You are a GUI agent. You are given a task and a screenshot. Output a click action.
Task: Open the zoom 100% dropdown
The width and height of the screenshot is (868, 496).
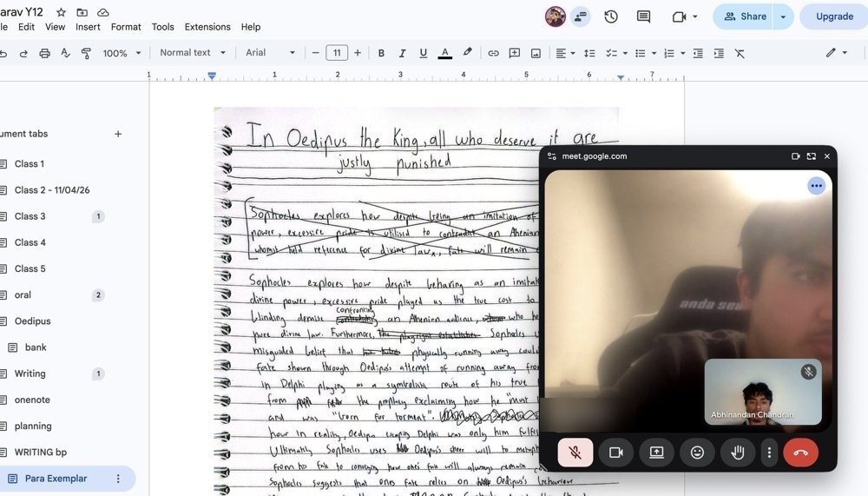click(x=122, y=53)
